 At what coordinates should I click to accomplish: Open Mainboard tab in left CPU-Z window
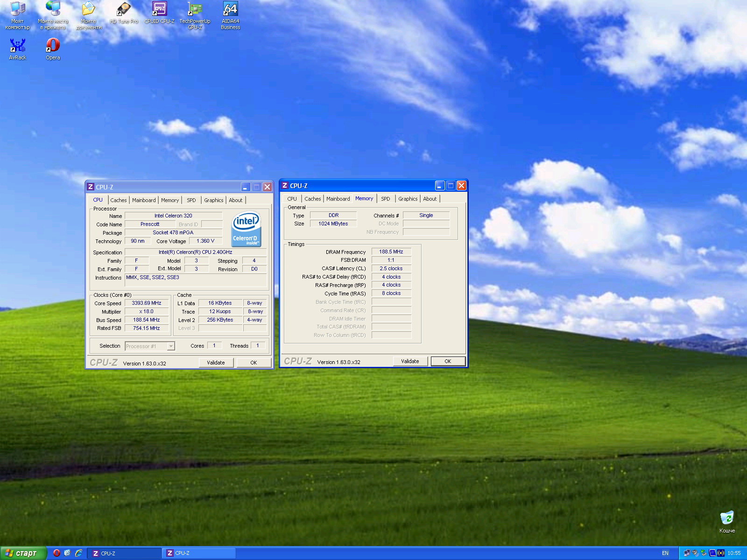[144, 200]
